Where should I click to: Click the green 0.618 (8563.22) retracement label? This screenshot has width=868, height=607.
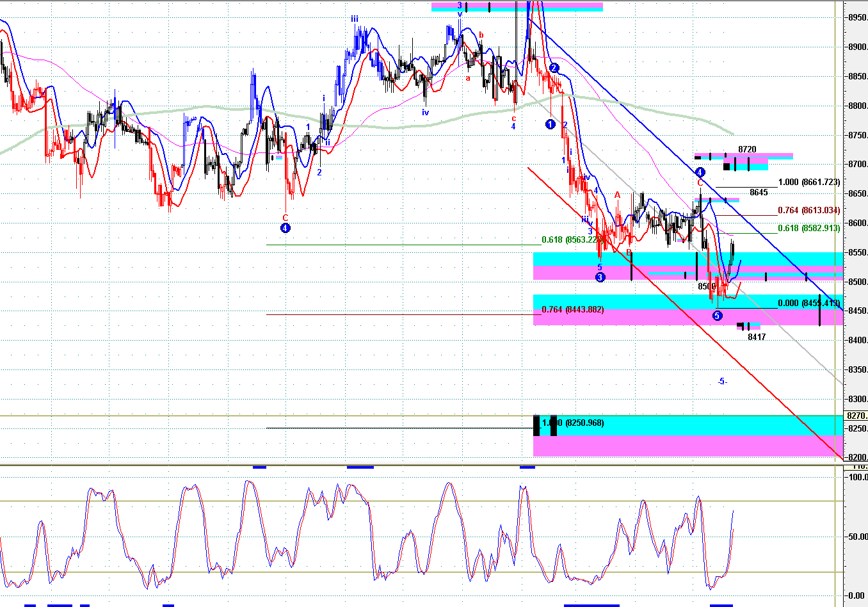(x=570, y=240)
